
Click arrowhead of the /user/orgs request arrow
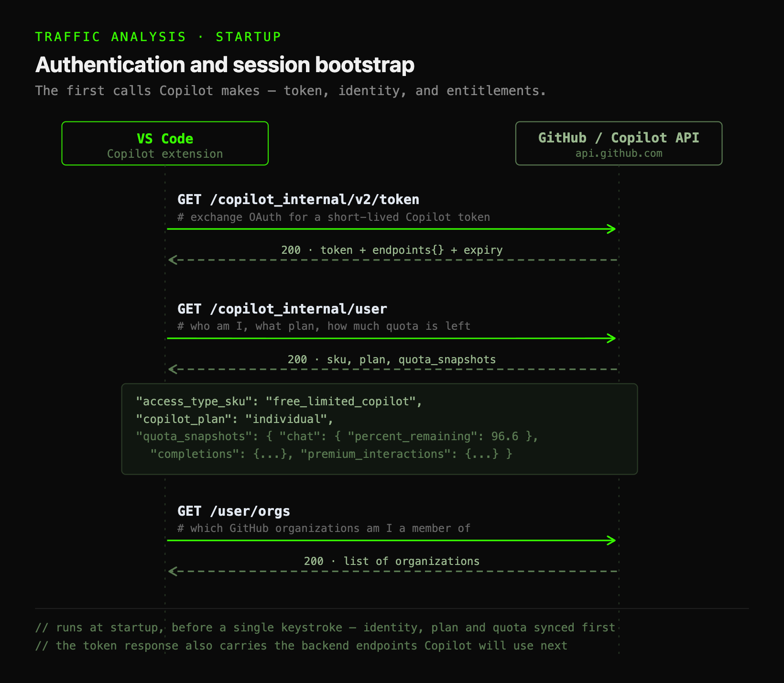pos(611,541)
